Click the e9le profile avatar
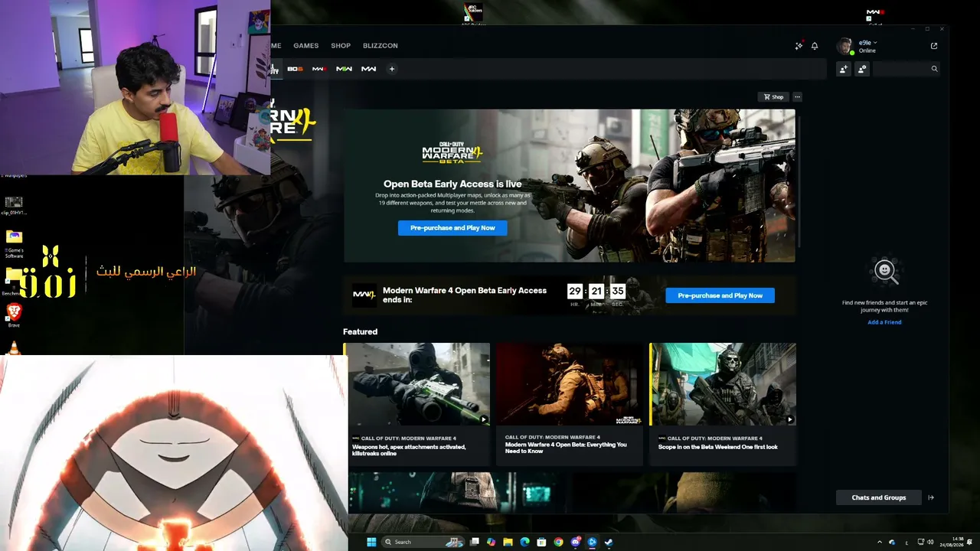Viewport: 980px width, 551px height. [x=844, y=47]
